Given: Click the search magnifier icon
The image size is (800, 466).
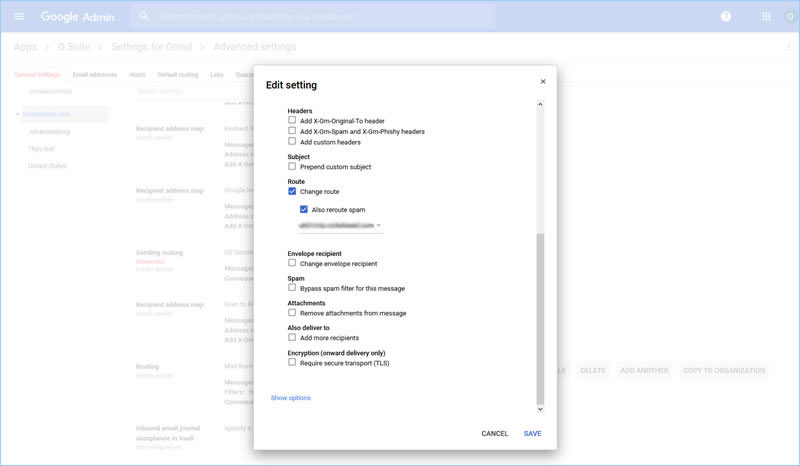Looking at the screenshot, I should click(144, 16).
